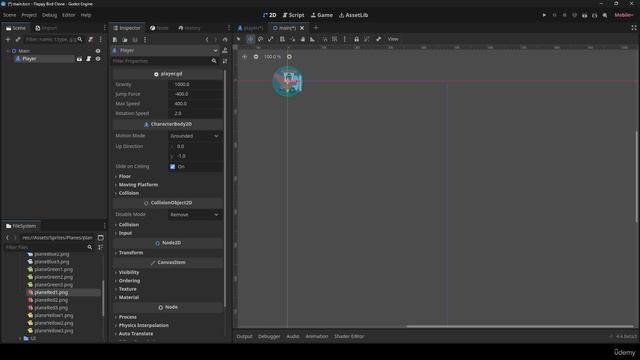
Task: Choose the Select Mode arrow tool
Action: pos(239,39)
